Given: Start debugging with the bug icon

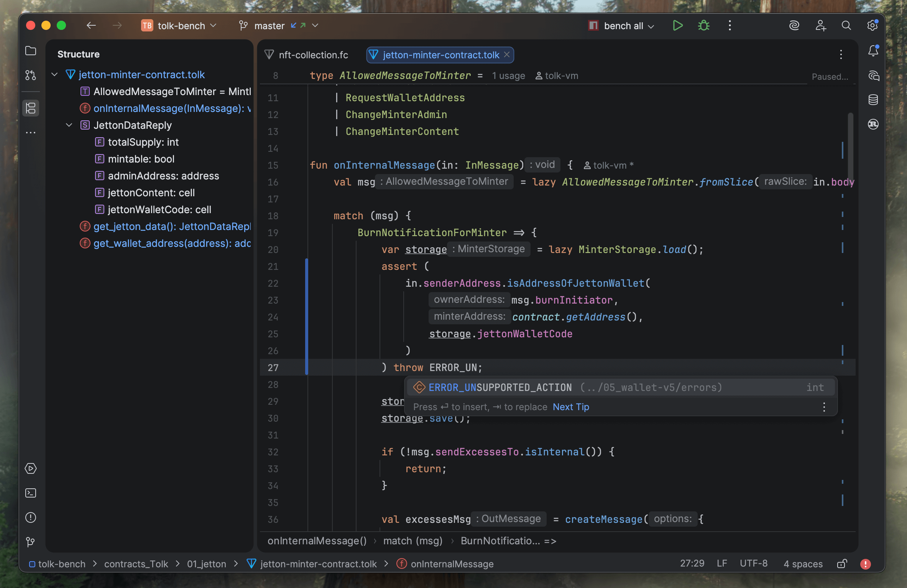Looking at the screenshot, I should [703, 26].
